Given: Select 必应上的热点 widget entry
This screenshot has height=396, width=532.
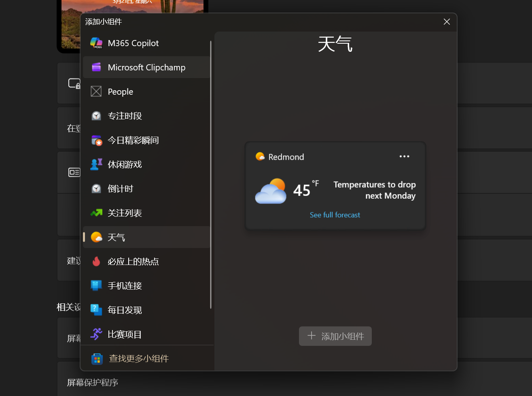Looking at the screenshot, I should click(x=146, y=261).
